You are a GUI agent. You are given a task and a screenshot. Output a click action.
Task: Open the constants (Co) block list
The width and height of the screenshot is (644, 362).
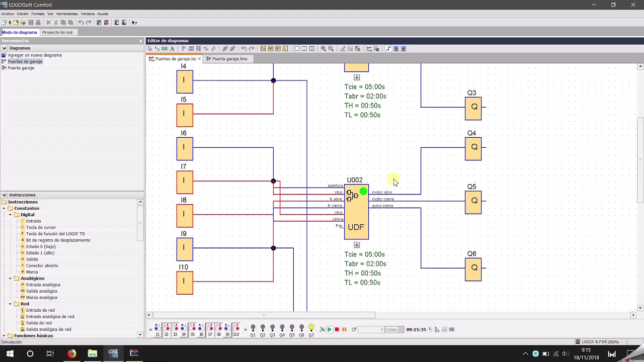[263, 49]
